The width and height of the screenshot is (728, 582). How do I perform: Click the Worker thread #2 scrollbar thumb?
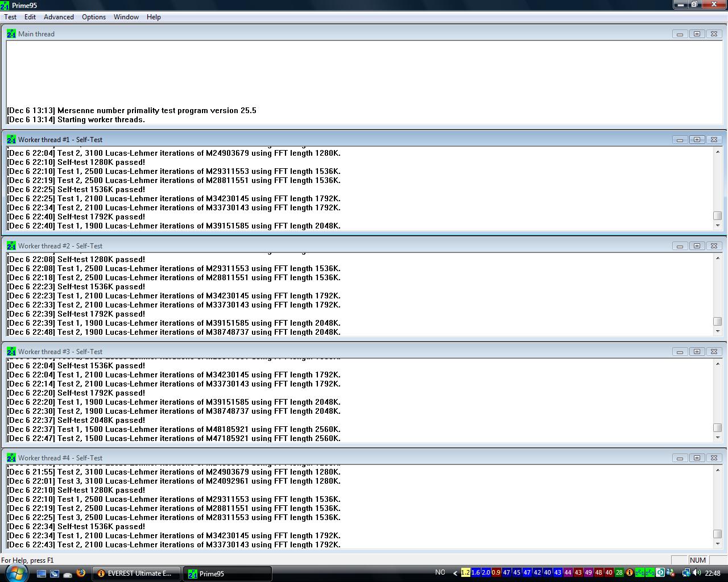[718, 322]
